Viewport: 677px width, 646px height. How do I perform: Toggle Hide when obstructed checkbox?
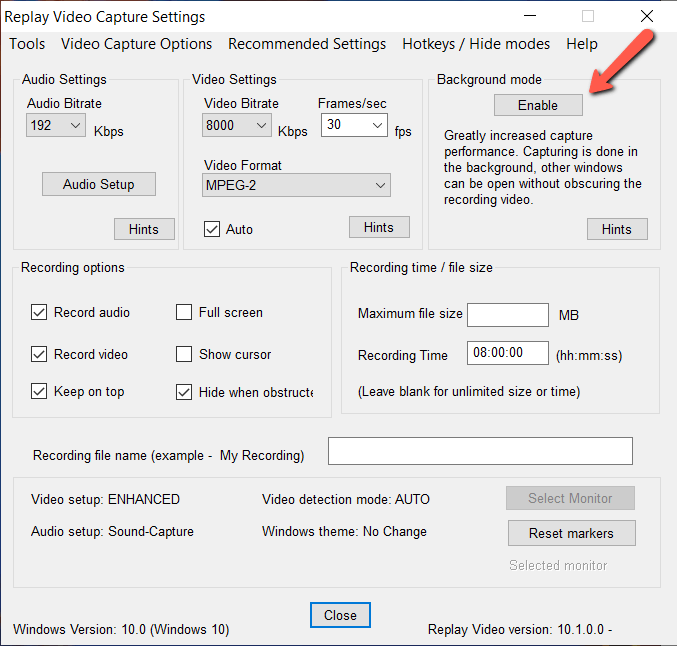[x=184, y=392]
